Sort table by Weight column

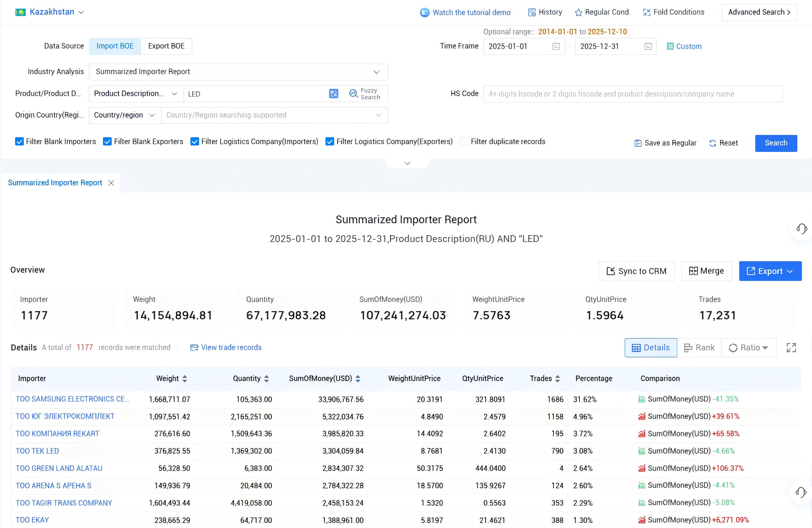(x=185, y=379)
